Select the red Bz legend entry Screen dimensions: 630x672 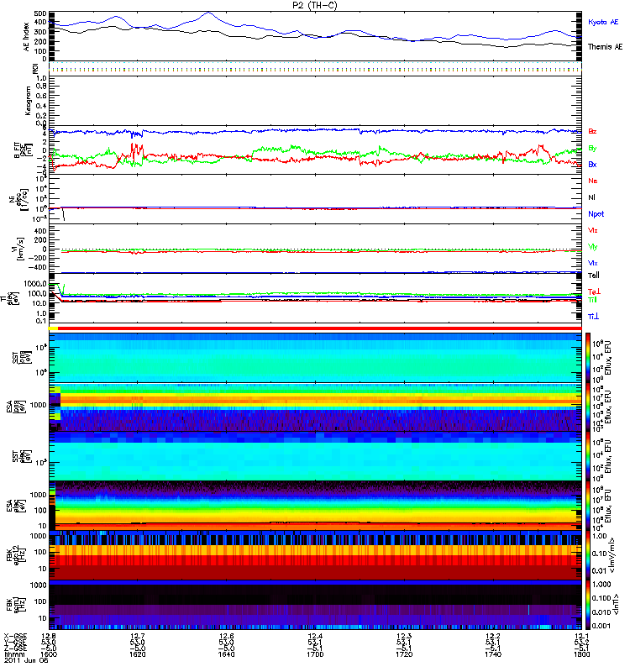(x=593, y=132)
